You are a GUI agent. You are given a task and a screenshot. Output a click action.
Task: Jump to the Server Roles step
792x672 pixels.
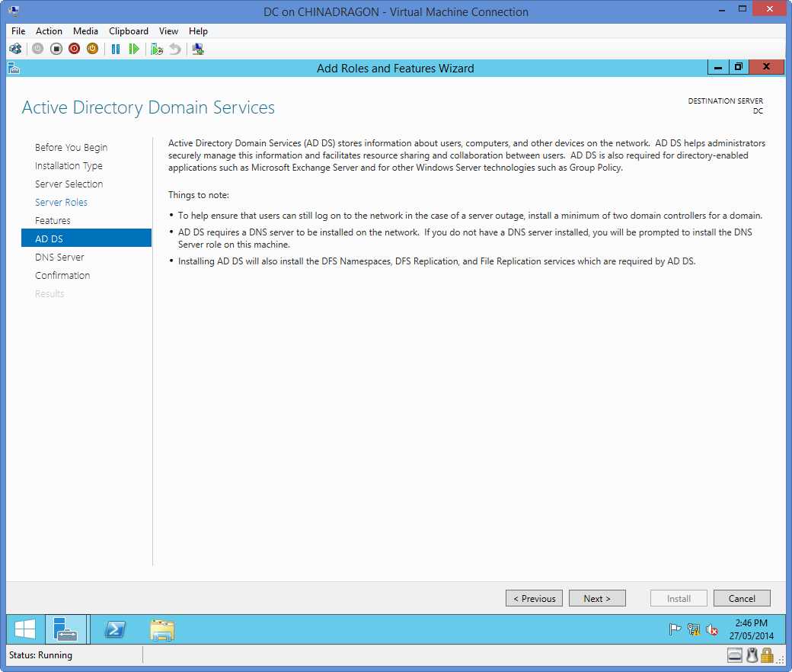click(61, 202)
